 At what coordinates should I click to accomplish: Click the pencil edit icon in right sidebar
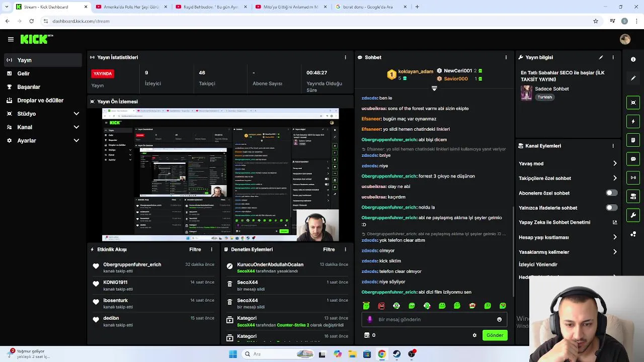633,78
